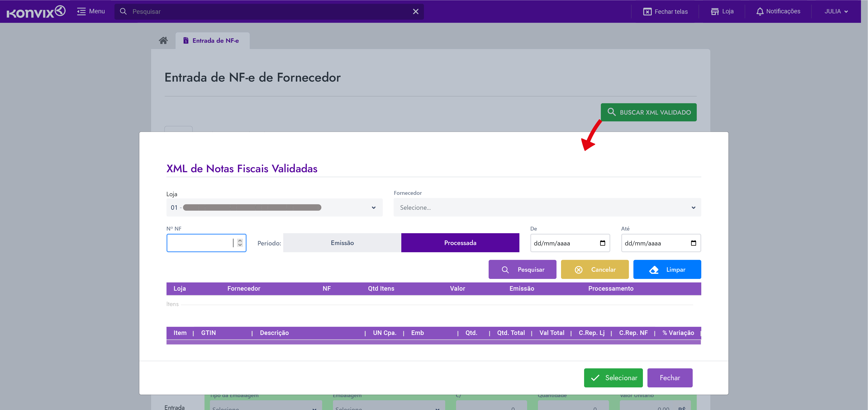Open calendar picker in De field
This screenshot has height=410, width=868.
(x=602, y=243)
